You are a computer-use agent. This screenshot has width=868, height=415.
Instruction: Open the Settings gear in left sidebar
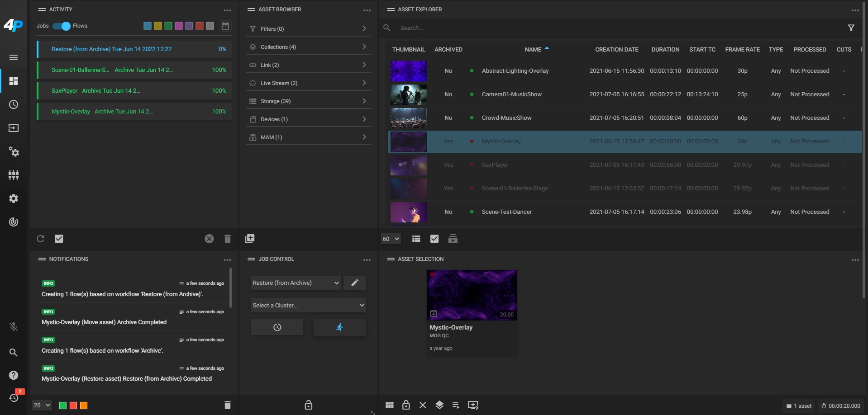tap(14, 199)
